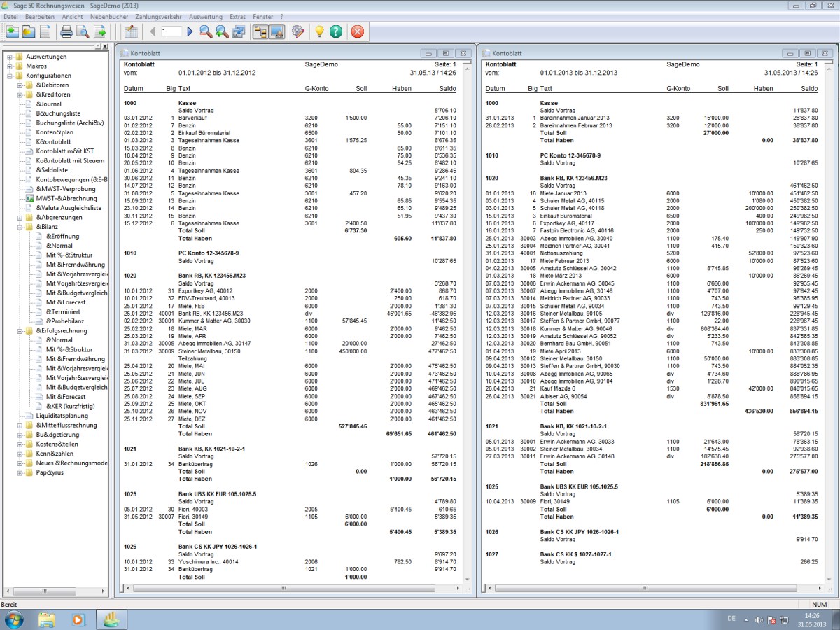
Task: Open help with the green question mark
Action: pyautogui.click(x=336, y=31)
